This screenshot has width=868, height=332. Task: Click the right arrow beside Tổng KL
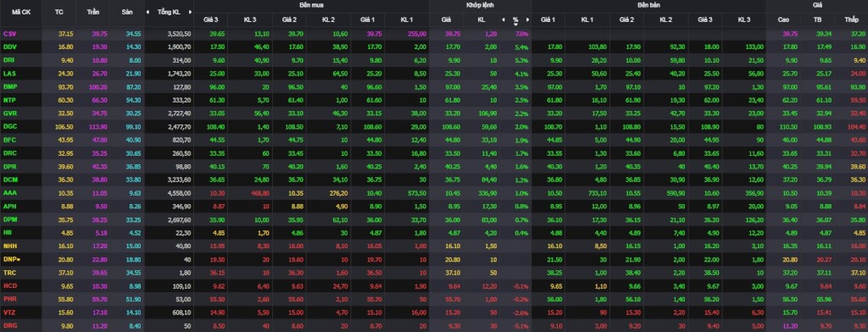tap(191, 12)
